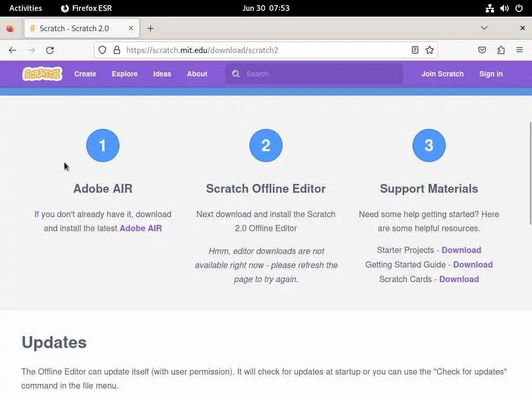The height and width of the screenshot is (399, 532).
Task: Click the Support Materials heading
Action: pyautogui.click(x=429, y=189)
